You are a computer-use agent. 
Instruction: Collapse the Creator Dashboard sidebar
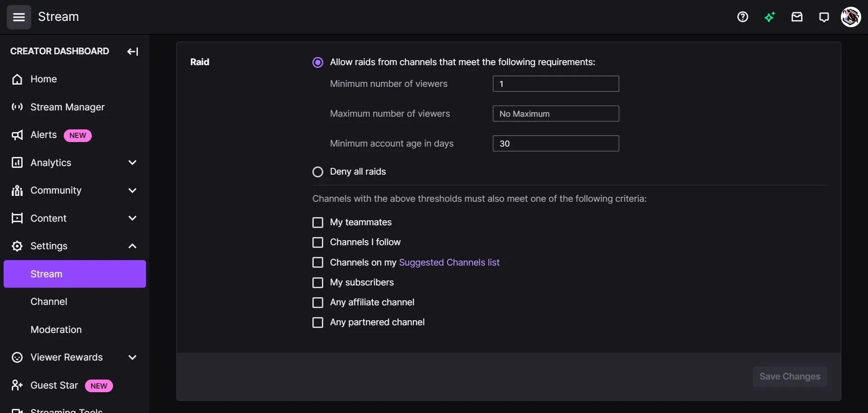click(132, 51)
